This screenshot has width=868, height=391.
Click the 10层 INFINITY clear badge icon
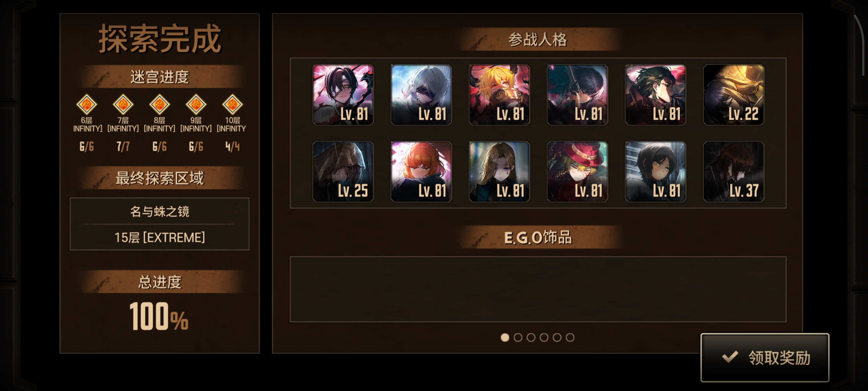click(232, 104)
